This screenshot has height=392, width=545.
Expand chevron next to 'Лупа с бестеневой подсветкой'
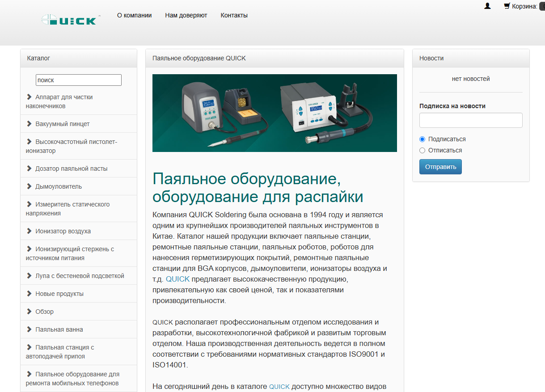tap(30, 275)
